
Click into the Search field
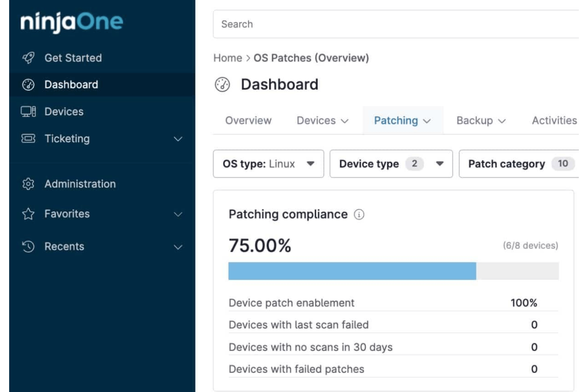click(x=396, y=24)
